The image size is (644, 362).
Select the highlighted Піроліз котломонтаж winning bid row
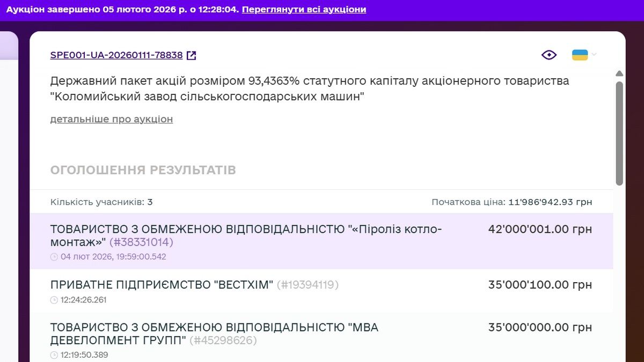pos(322,240)
